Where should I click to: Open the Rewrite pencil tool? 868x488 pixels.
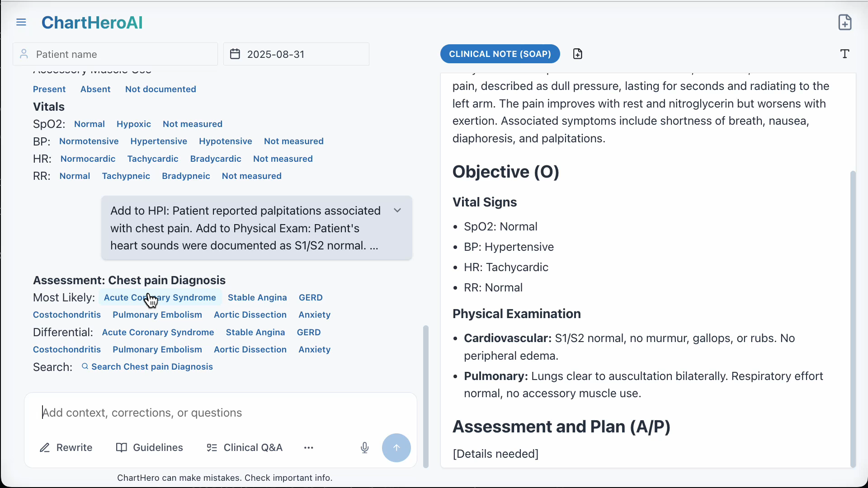tap(66, 448)
